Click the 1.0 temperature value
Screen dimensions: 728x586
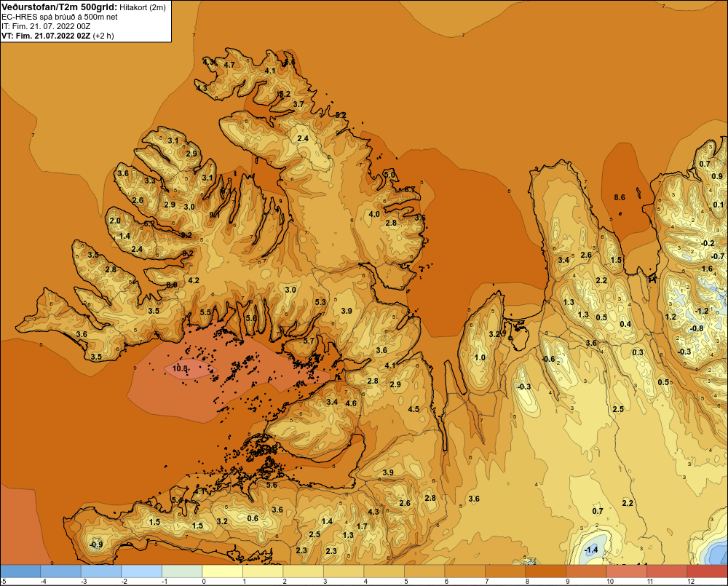click(x=480, y=357)
